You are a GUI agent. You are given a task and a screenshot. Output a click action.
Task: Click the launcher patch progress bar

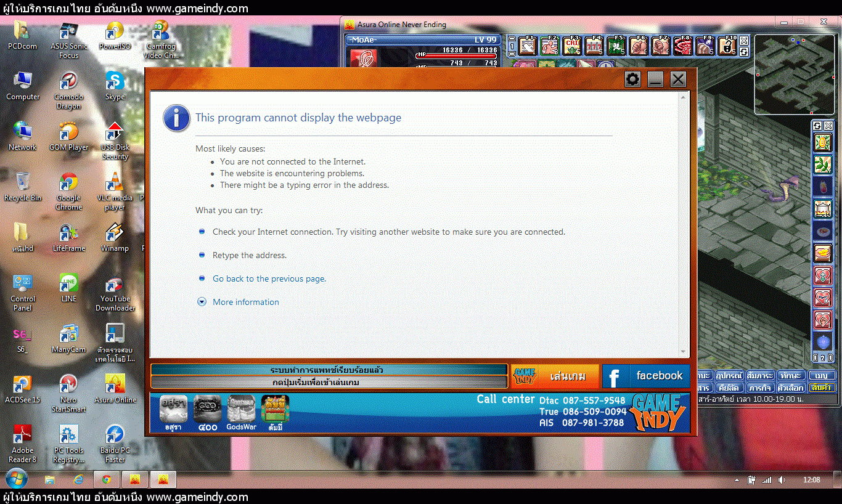(x=329, y=370)
